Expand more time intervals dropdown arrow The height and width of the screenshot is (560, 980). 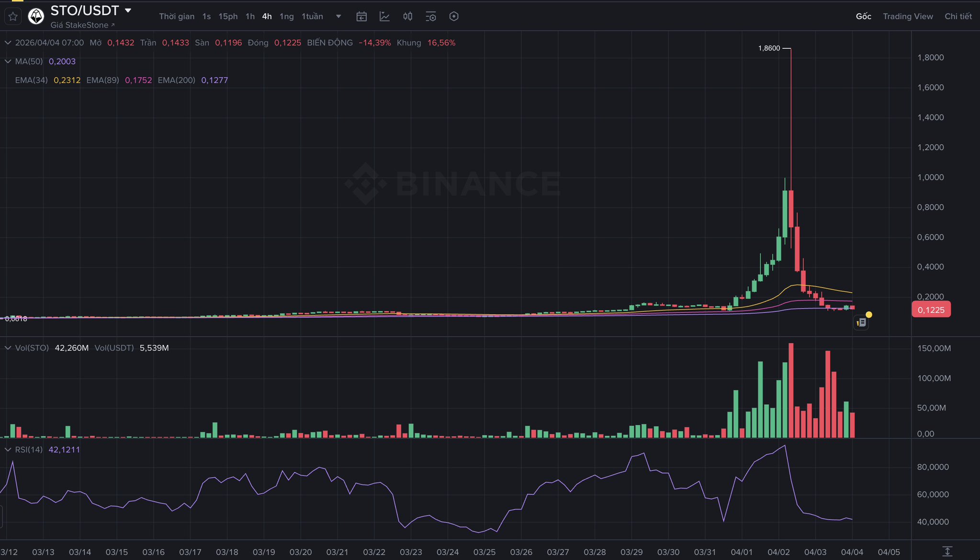click(x=338, y=16)
